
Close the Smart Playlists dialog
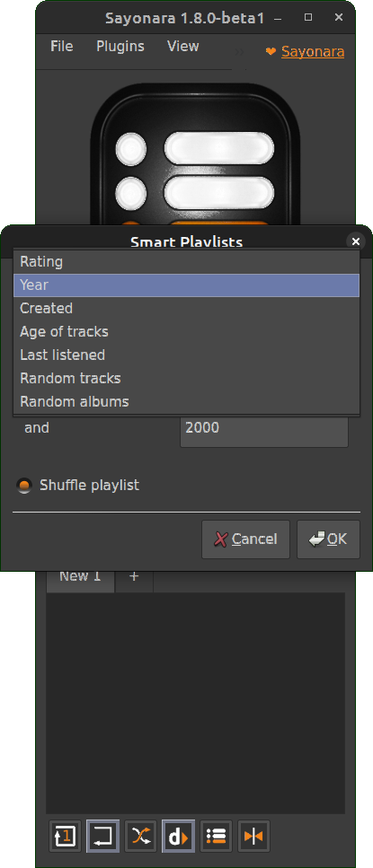tap(356, 241)
